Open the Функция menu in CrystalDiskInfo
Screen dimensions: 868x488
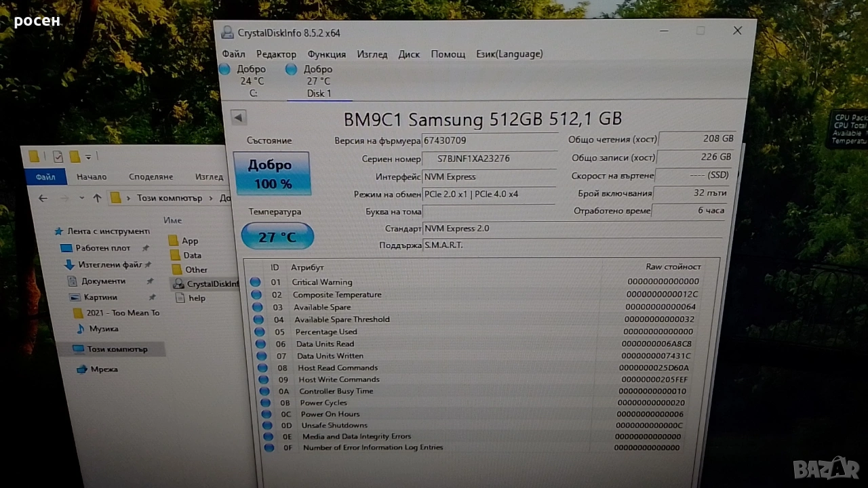click(326, 54)
